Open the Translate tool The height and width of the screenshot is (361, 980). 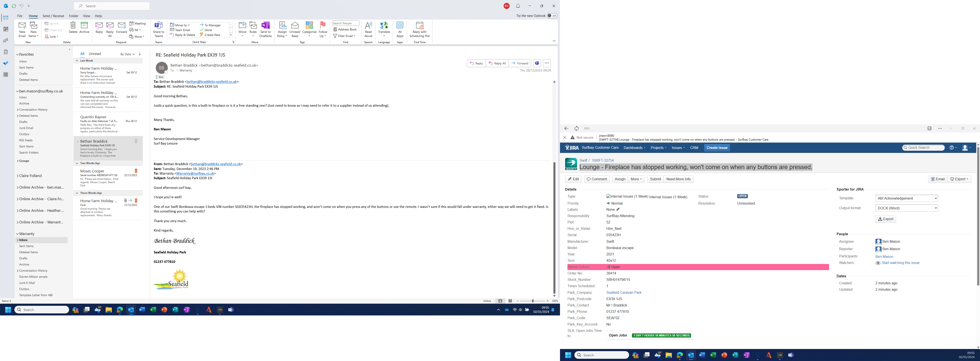(x=384, y=26)
